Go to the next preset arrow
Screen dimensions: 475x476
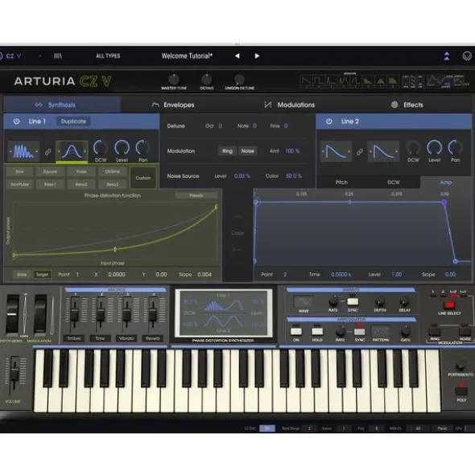point(257,56)
